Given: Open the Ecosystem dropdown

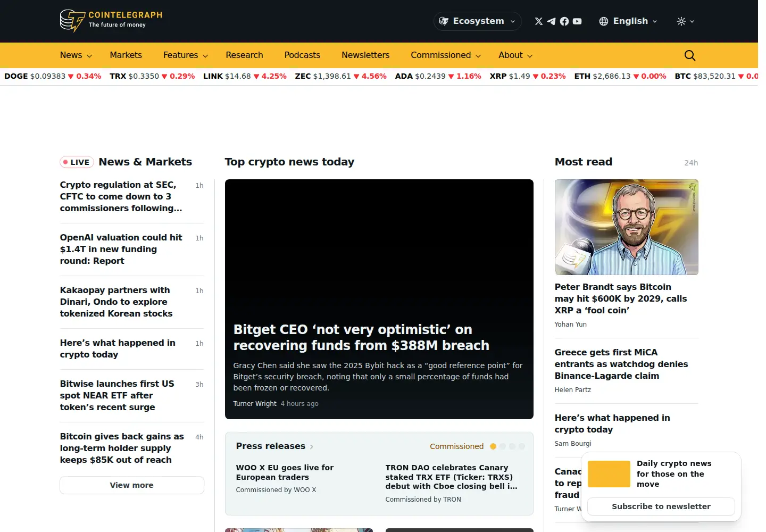Looking at the screenshot, I should tap(478, 21).
